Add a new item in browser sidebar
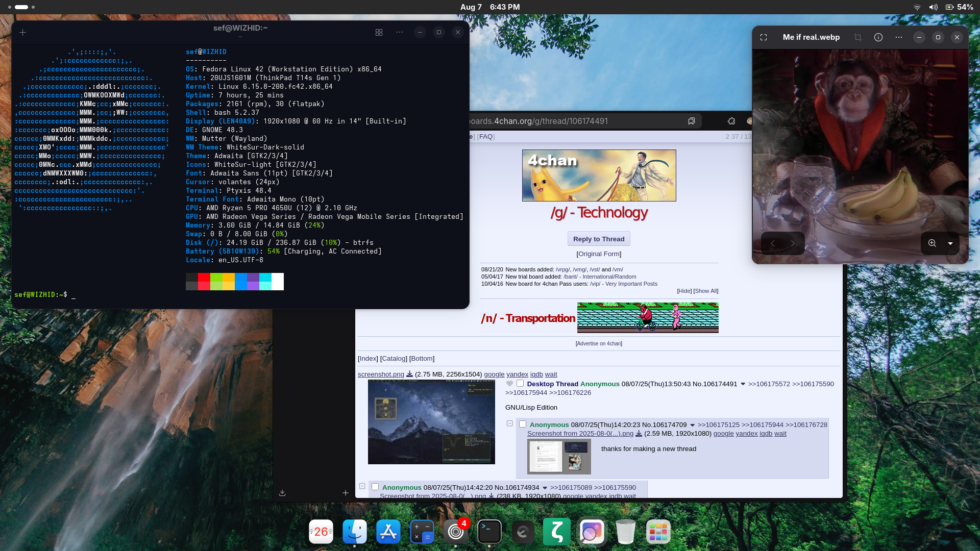The width and height of the screenshot is (980, 551). tap(346, 493)
